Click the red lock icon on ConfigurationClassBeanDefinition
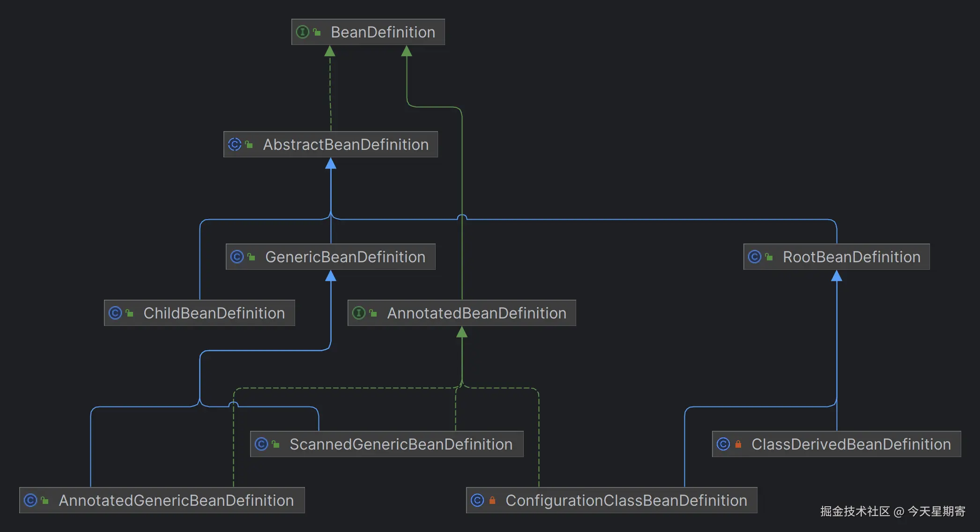Screen dimensions: 980x532 click(492, 500)
